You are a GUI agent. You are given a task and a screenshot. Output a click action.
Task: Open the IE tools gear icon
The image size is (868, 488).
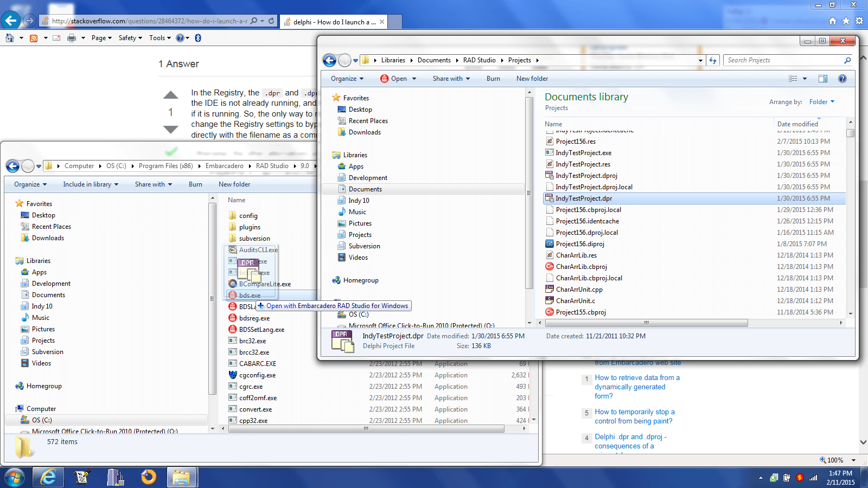(x=859, y=21)
